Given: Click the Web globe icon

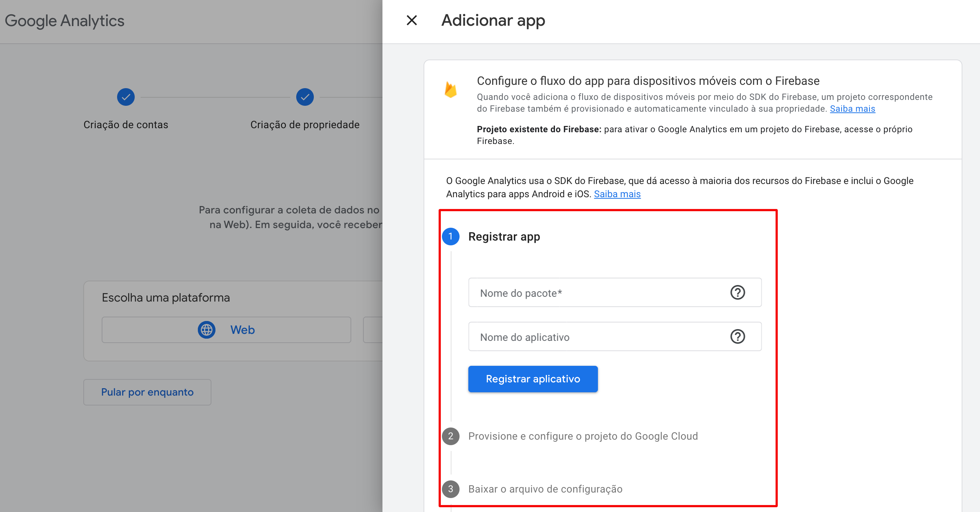Looking at the screenshot, I should coord(207,330).
